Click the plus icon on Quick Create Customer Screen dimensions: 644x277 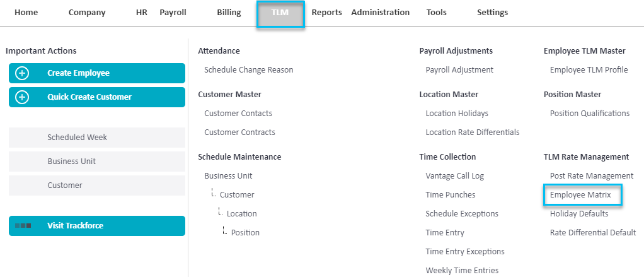click(x=22, y=97)
